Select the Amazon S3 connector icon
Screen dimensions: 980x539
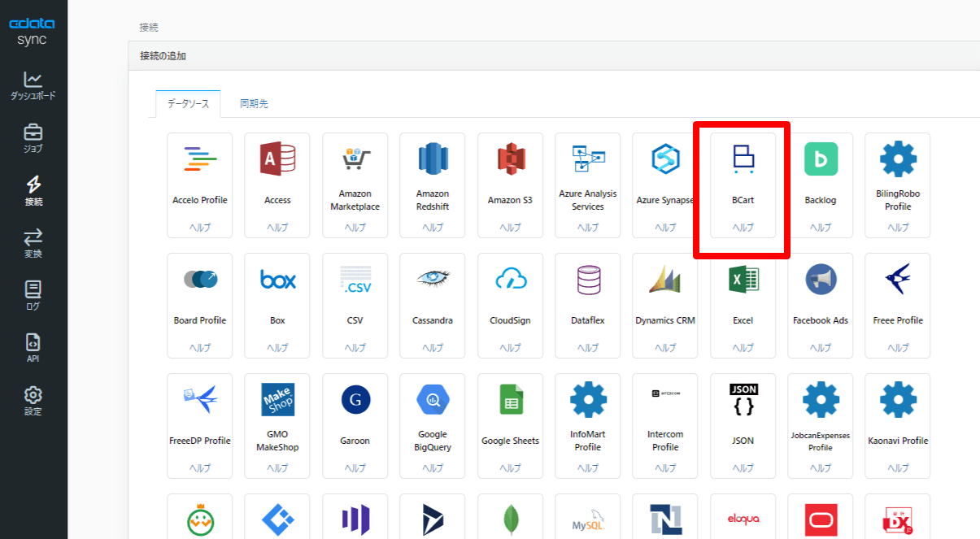(x=510, y=159)
